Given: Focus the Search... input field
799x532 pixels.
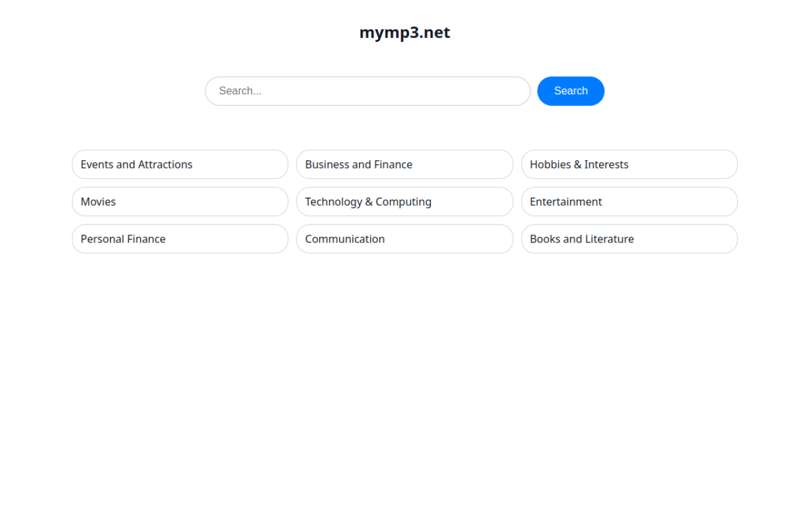Looking at the screenshot, I should [368, 91].
